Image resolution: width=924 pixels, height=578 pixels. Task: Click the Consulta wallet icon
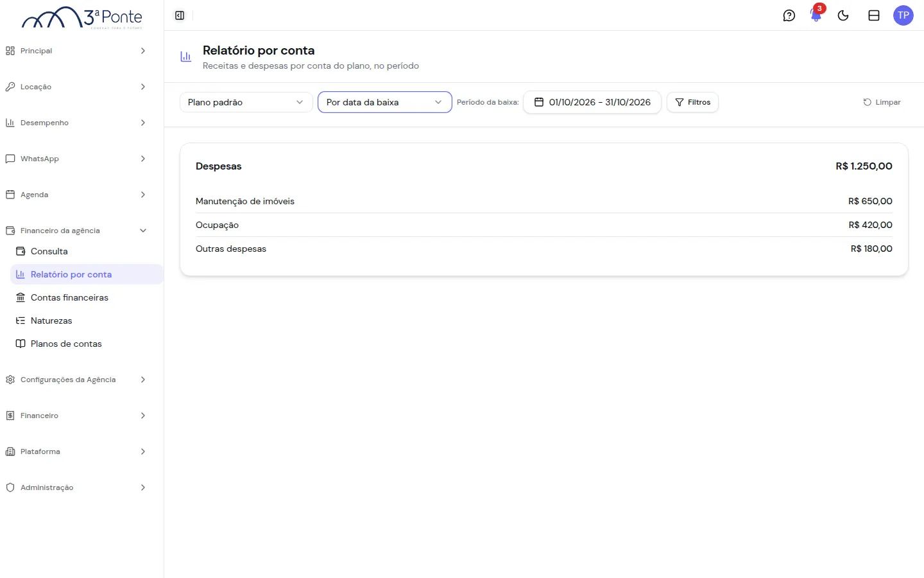[x=21, y=251]
